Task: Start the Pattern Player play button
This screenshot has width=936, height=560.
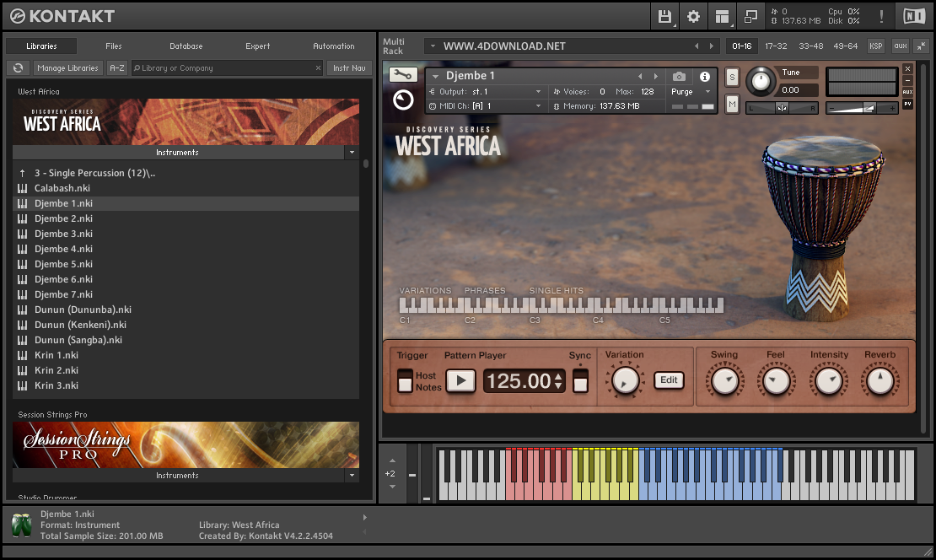Action: pos(461,380)
